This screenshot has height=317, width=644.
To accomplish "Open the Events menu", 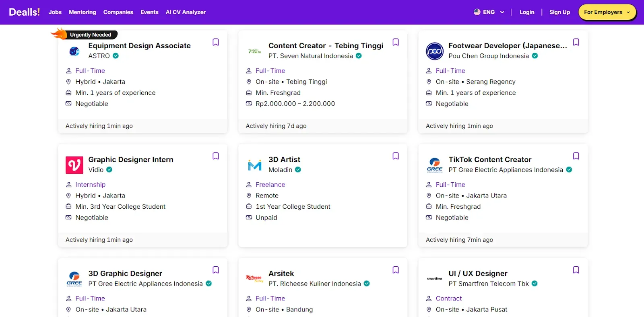I will tap(149, 12).
